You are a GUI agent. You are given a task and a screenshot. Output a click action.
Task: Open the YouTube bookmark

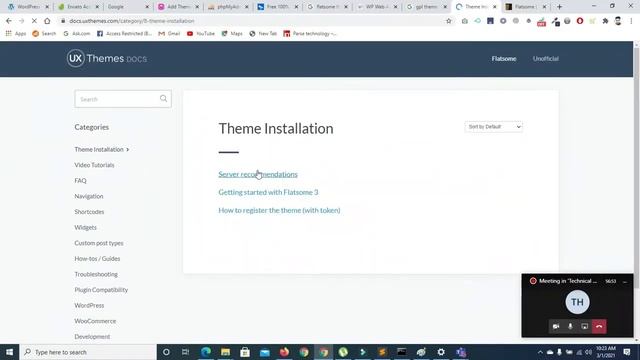coord(200,33)
